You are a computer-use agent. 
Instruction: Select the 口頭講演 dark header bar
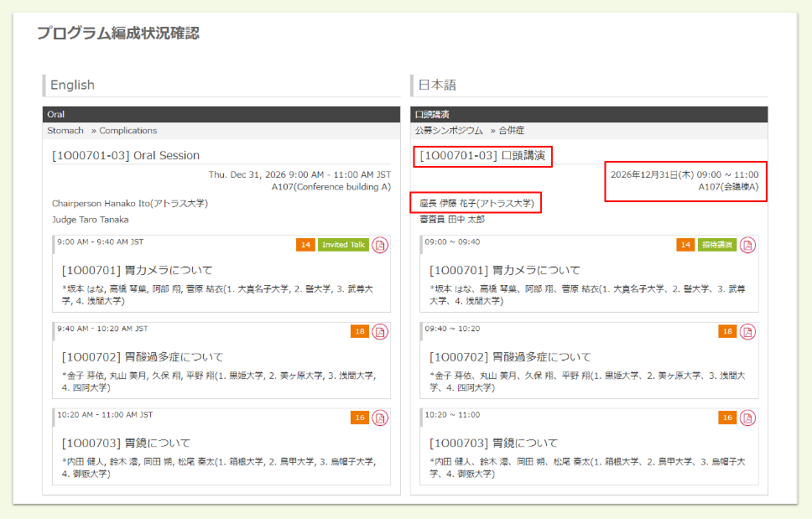pyautogui.click(x=588, y=114)
